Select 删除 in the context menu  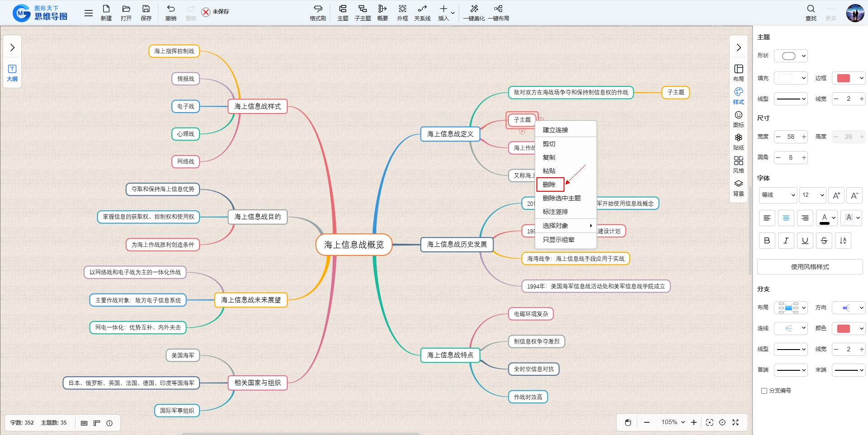[550, 184]
